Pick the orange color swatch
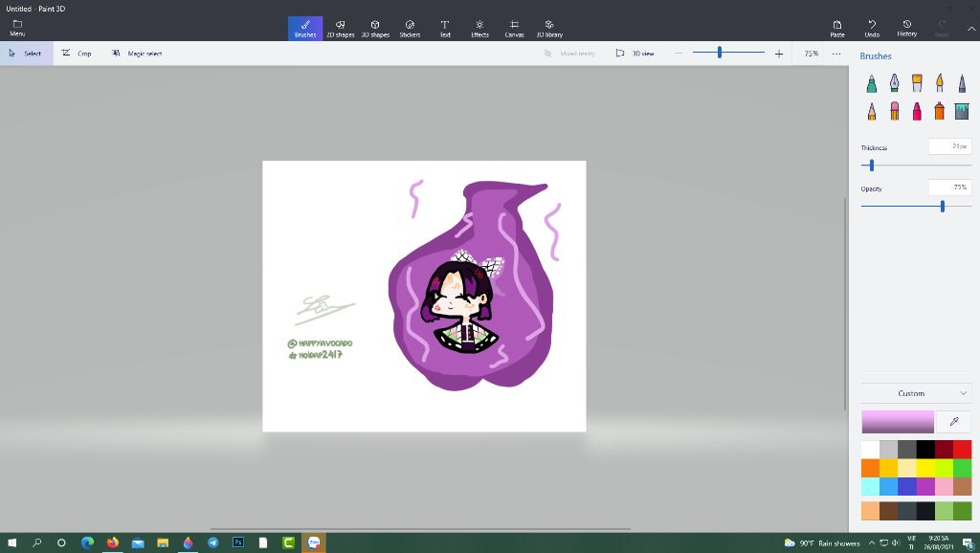Image resolution: width=980 pixels, height=553 pixels. coord(870,468)
